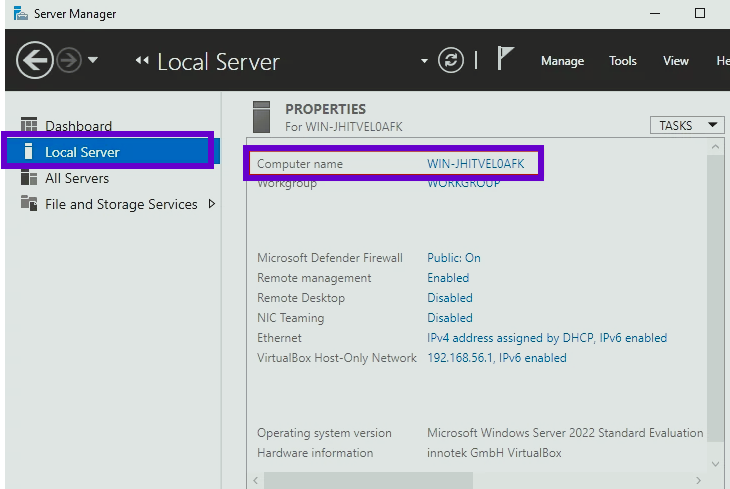Image resolution: width=730 pixels, height=489 pixels.
Task: Open the Manage menu
Action: (x=562, y=61)
